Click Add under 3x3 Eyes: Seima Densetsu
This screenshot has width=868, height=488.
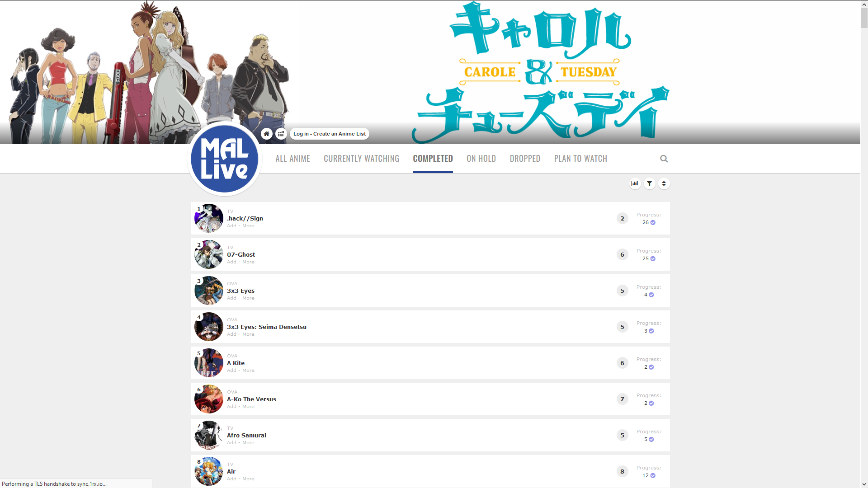[231, 334]
